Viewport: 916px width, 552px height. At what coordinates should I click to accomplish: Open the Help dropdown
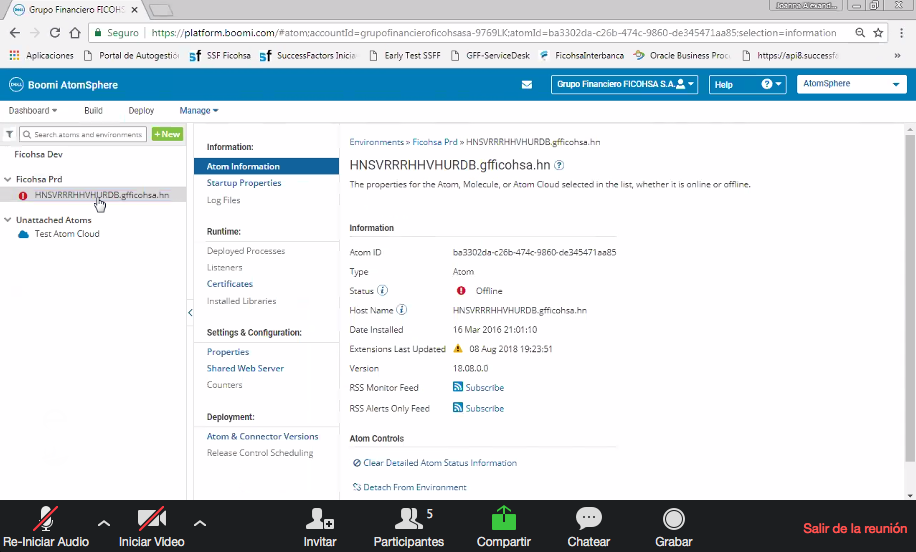point(747,84)
